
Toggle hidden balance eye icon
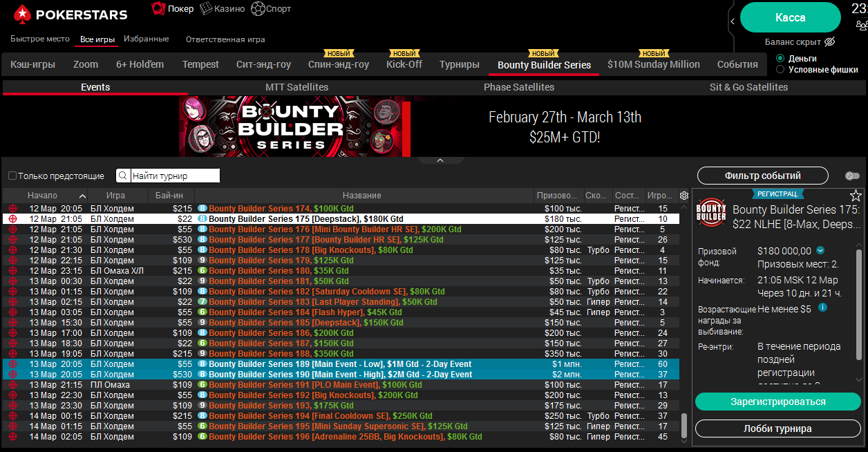[x=830, y=41]
